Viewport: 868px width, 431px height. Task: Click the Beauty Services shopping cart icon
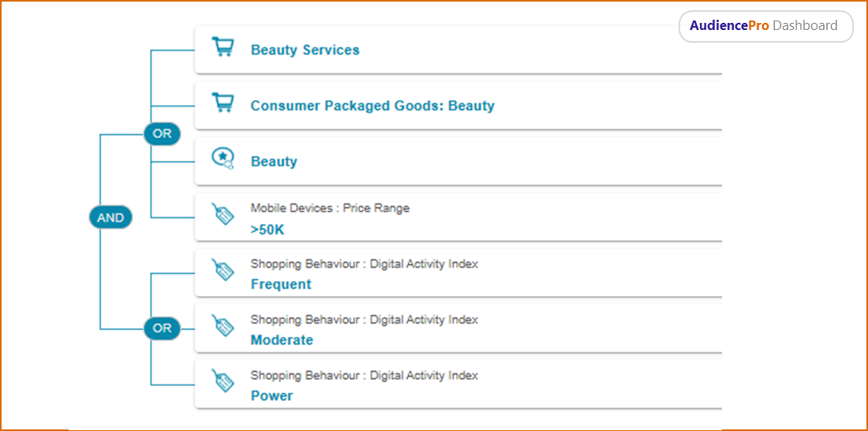tap(223, 47)
